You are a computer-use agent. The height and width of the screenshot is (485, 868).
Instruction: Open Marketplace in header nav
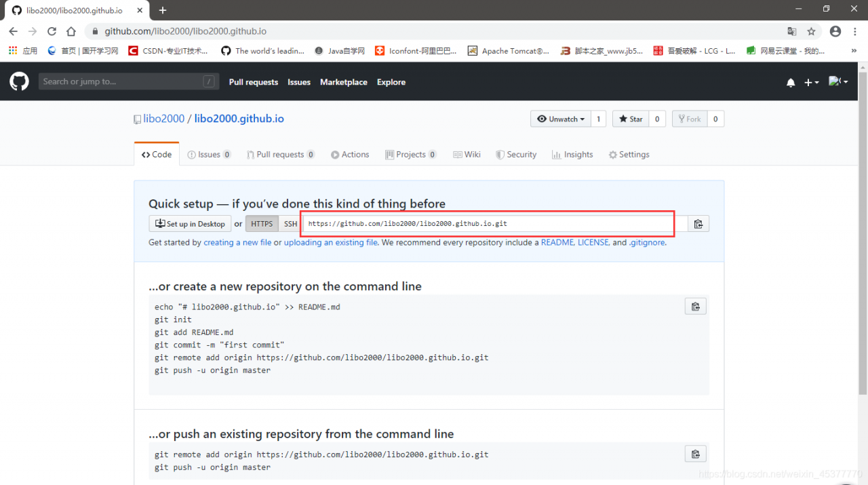pyautogui.click(x=344, y=82)
